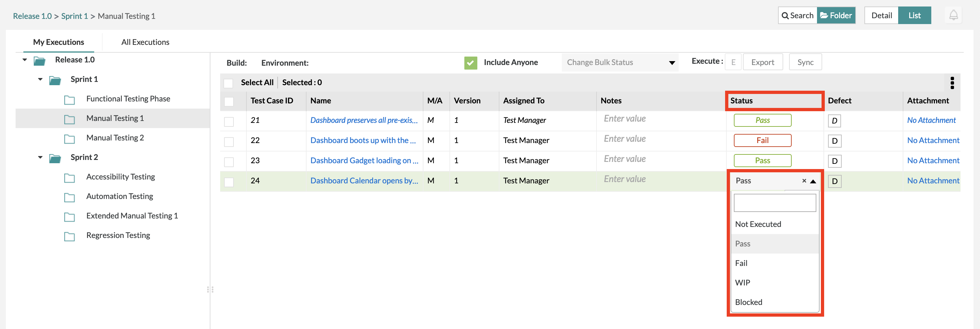This screenshot has height=329, width=980.
Task: Check the Select All checkbox
Action: tap(228, 83)
